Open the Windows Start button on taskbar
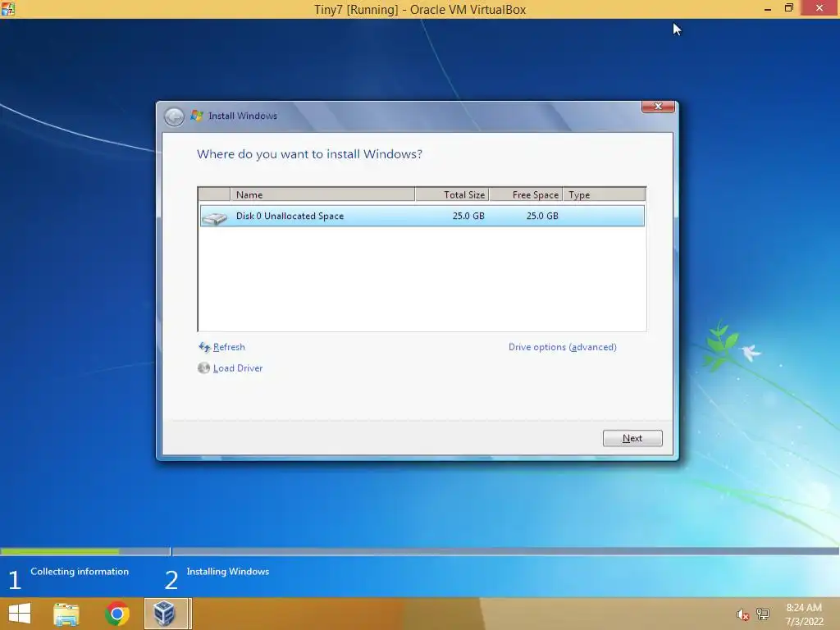Screen dimensions: 840x630 pyautogui.click(x=20, y=614)
